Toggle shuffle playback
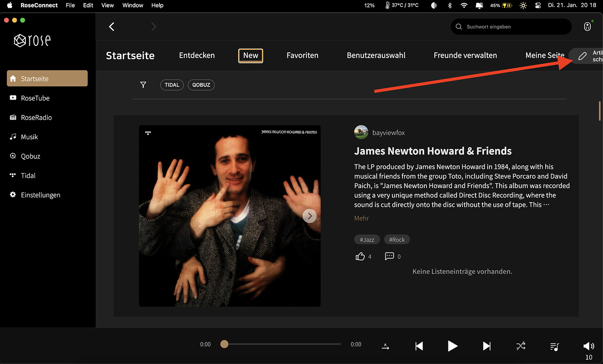603x364 pixels. (x=520, y=346)
